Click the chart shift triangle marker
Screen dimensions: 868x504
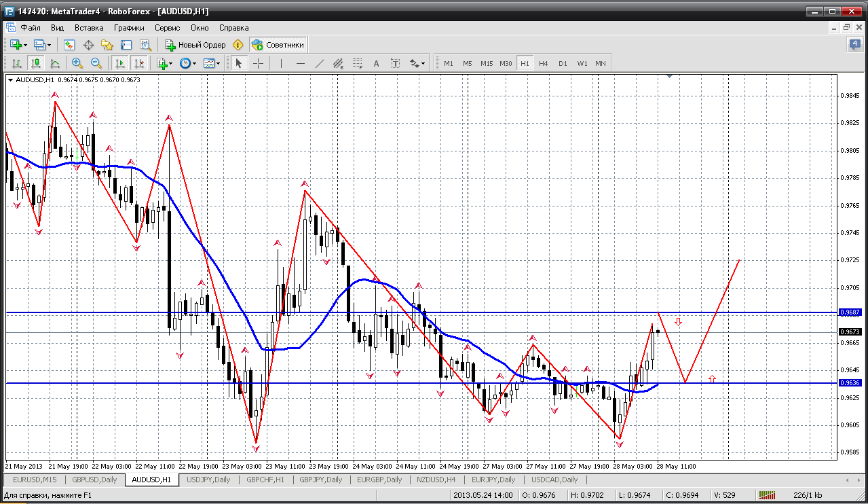click(x=670, y=77)
